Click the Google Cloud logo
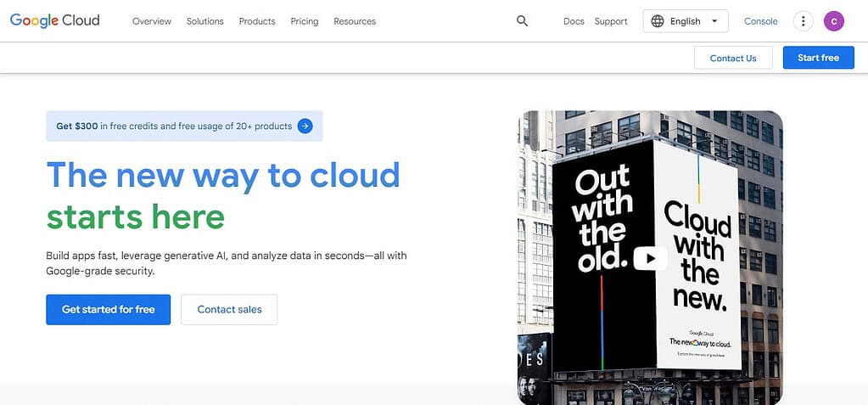The height and width of the screenshot is (405, 868). click(x=55, y=21)
